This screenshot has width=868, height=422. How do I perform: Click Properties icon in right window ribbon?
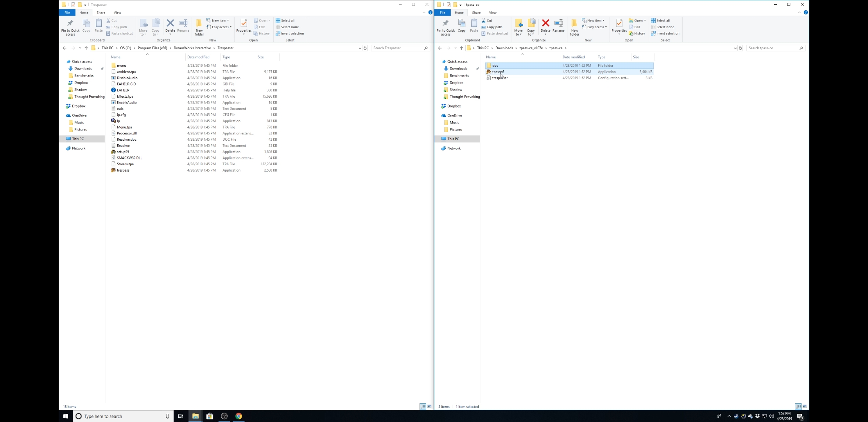click(x=619, y=24)
